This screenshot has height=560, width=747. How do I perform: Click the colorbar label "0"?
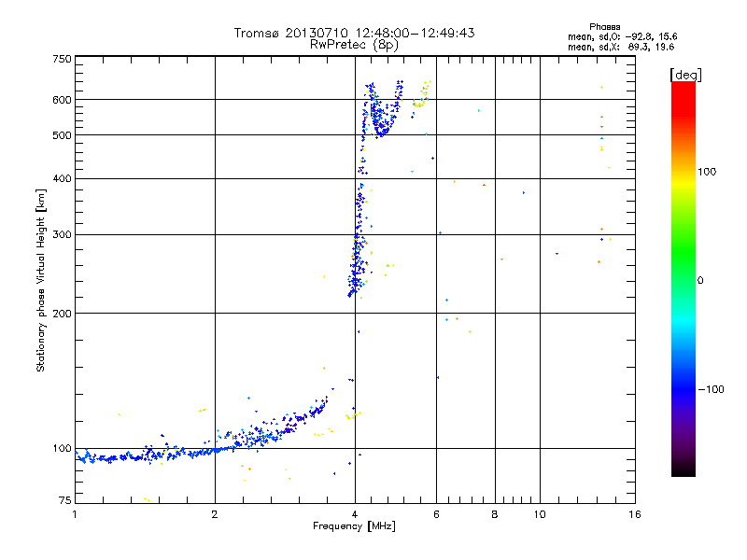[700, 281]
